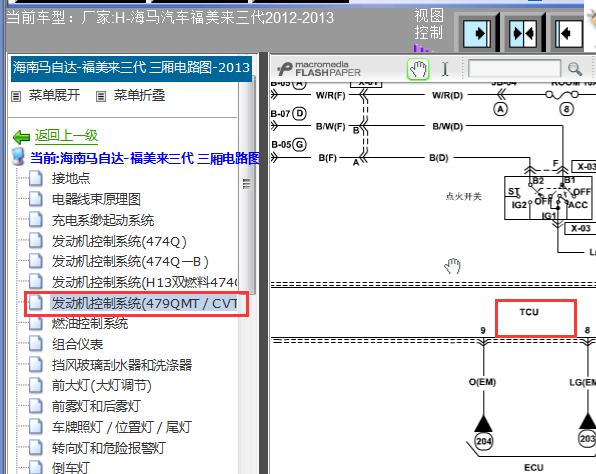Screen dimensions: 596x474
Task: Click the FlashPaper search text field
Action: click(x=515, y=69)
